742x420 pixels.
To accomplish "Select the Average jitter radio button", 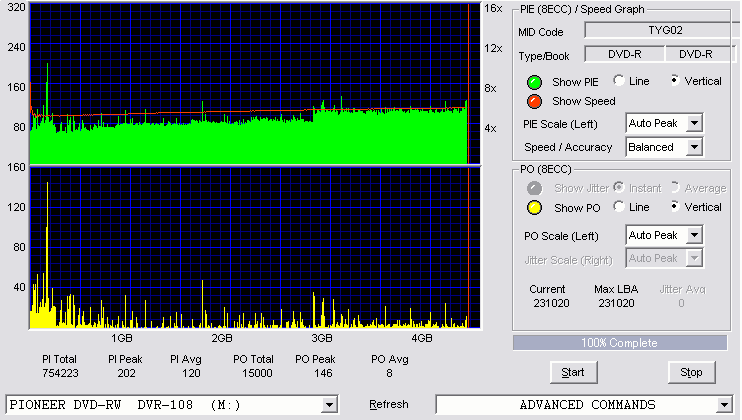I will (x=675, y=187).
